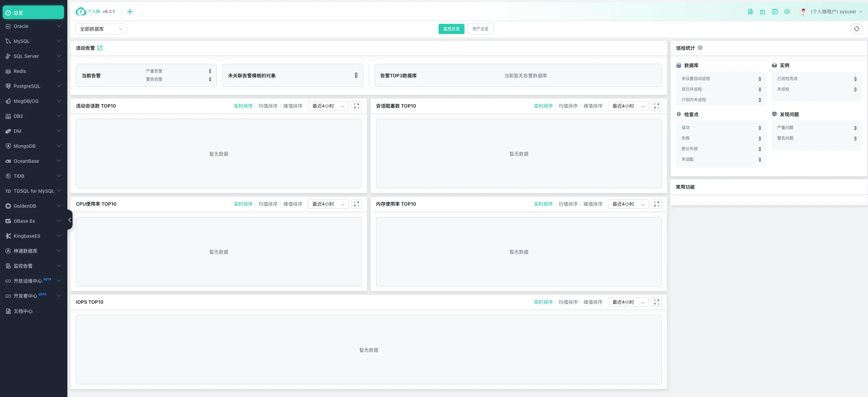Click the refresh icon at top right
The height and width of the screenshot is (397, 868).
pyautogui.click(x=856, y=29)
